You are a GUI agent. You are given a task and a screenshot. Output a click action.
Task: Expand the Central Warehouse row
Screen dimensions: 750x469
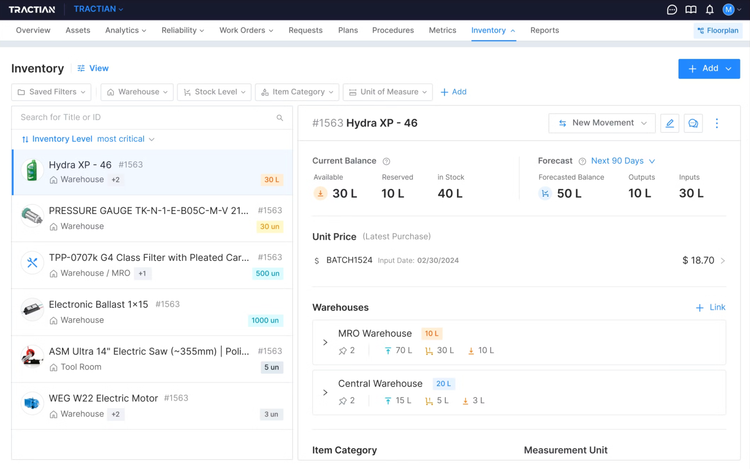325,393
